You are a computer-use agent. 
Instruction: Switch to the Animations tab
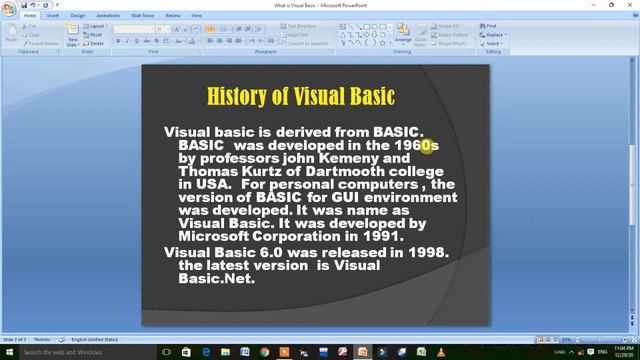click(108, 16)
